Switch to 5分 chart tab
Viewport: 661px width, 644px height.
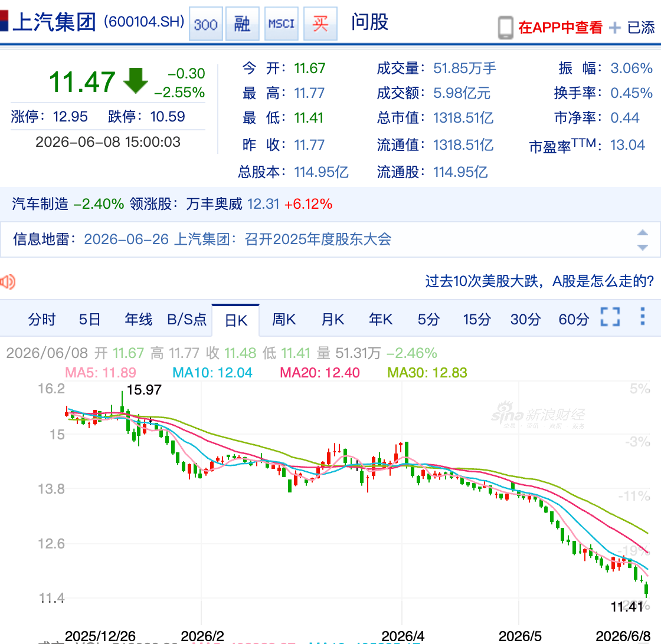tap(428, 319)
